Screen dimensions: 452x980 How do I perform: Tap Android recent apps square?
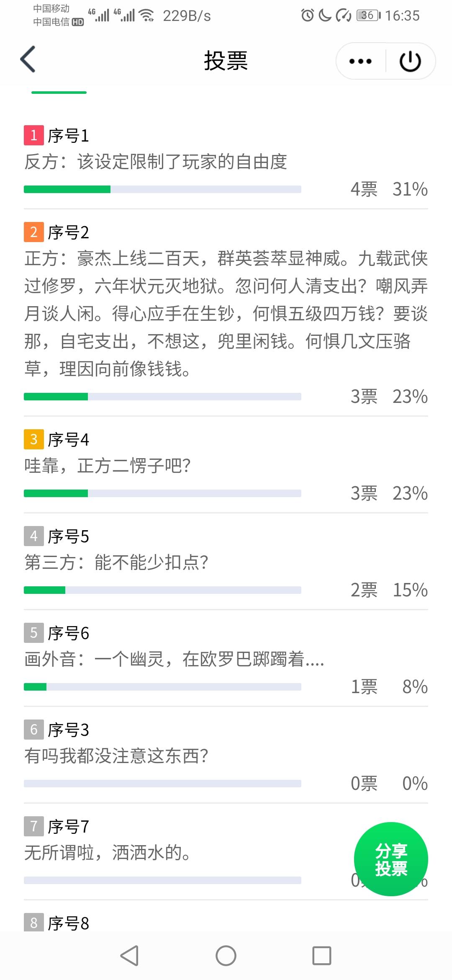click(322, 956)
